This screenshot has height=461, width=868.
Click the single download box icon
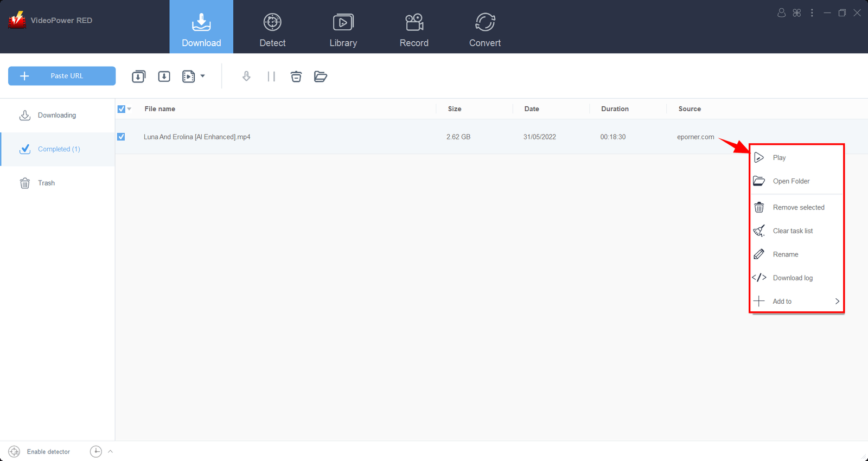pyautogui.click(x=164, y=76)
